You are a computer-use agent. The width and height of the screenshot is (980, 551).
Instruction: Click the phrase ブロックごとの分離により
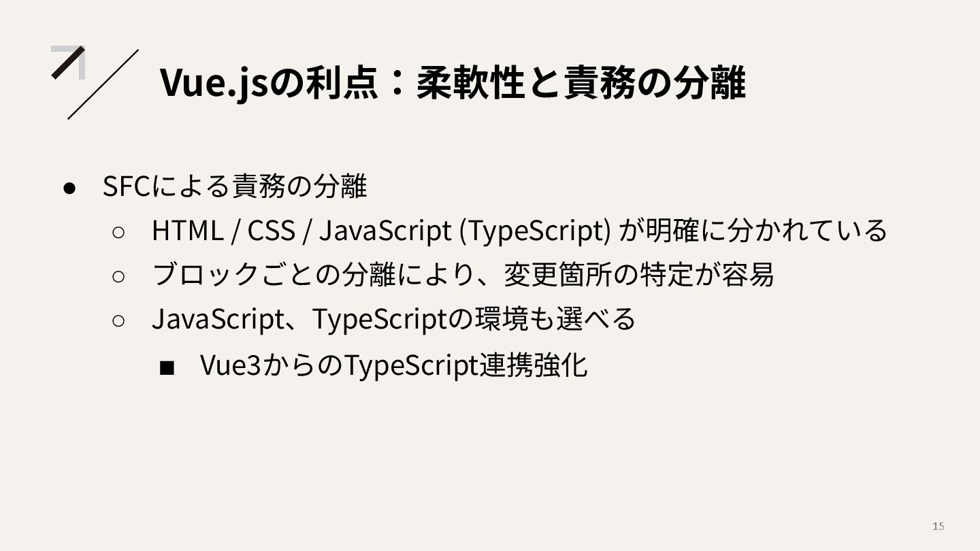coord(313,275)
